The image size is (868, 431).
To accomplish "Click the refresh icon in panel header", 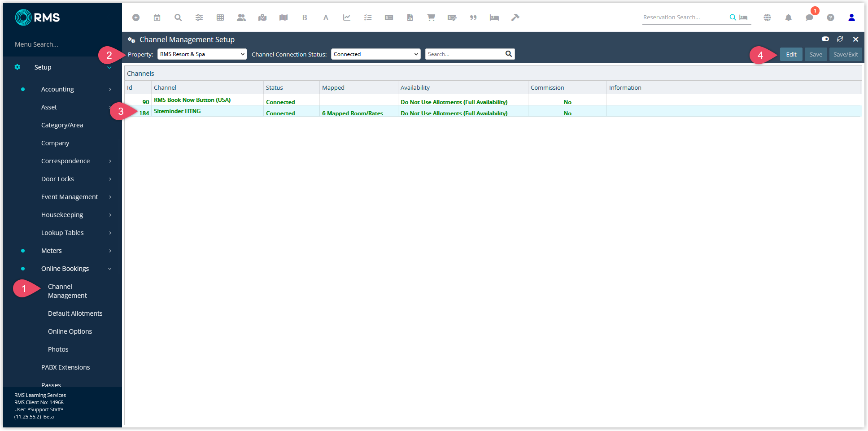I will 840,39.
